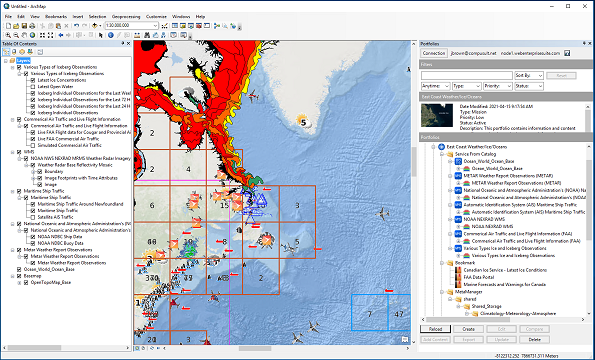This screenshot has width=595, height=360.
Task: Click the Full Extent globe icon
Action: click(32, 35)
